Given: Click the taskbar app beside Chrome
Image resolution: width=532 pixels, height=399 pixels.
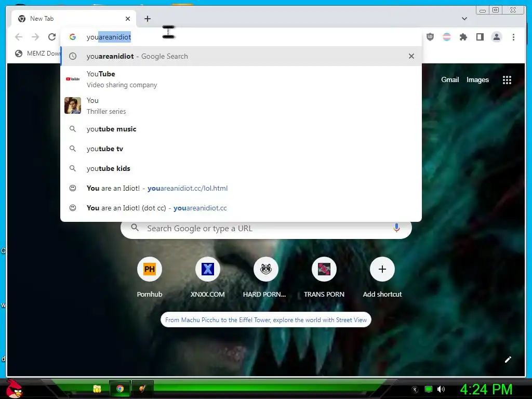Looking at the screenshot, I should 142,389.
